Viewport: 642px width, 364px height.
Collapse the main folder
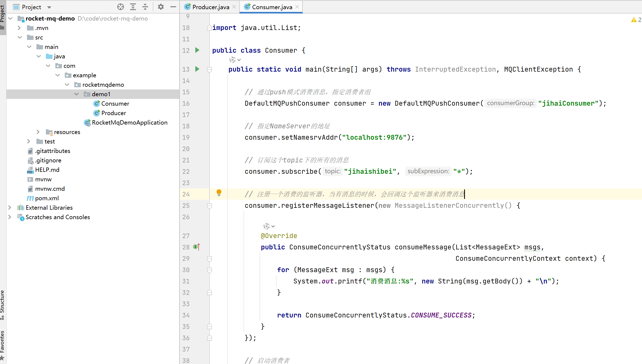[x=29, y=47]
